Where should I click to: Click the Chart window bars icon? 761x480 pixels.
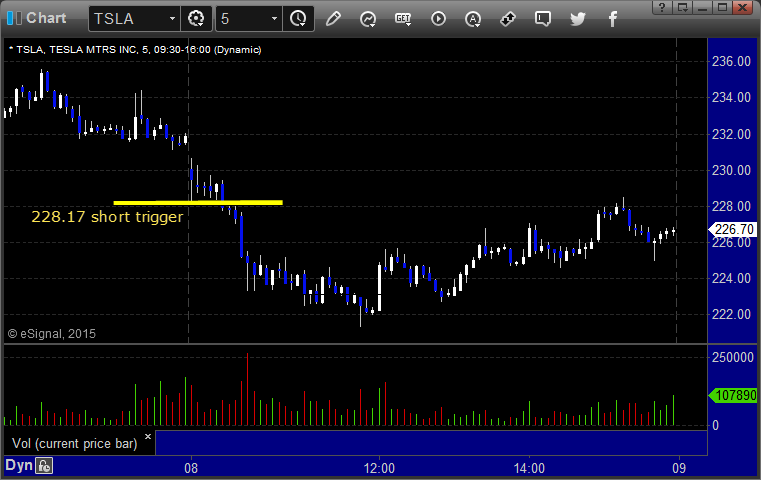point(14,18)
